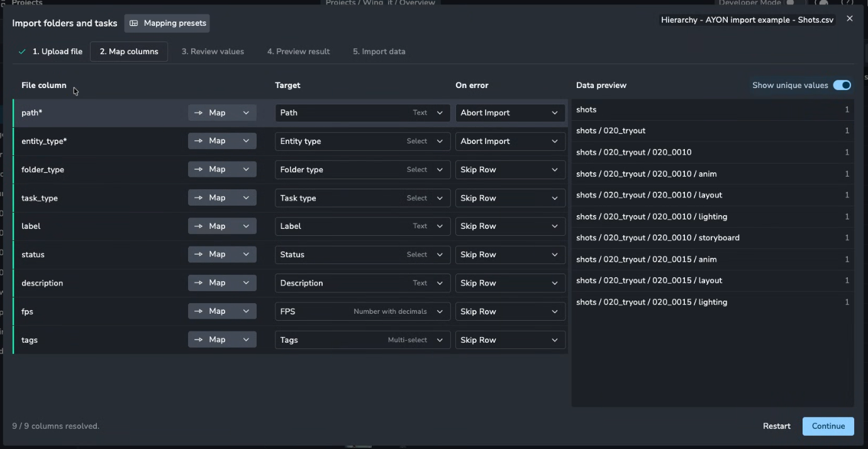Image resolution: width=868 pixels, height=449 pixels.
Task: Select the task_type file column row
Action: [x=290, y=197]
